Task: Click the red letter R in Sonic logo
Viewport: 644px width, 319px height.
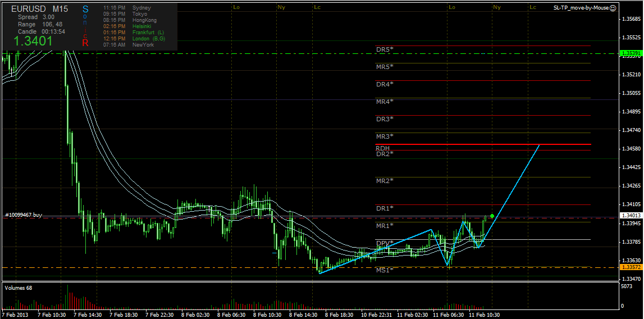Action: 85,43
